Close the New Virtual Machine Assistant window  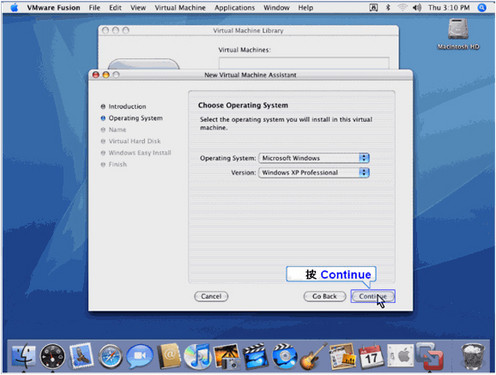click(x=96, y=75)
